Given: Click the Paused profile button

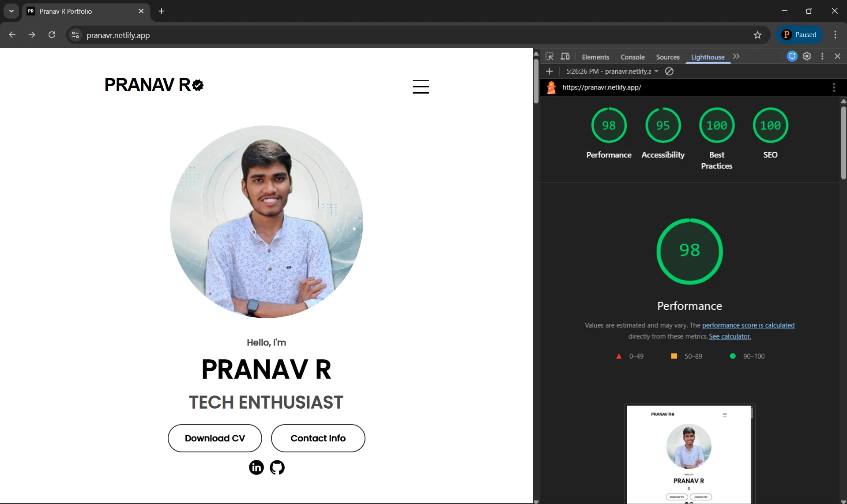Looking at the screenshot, I should click(799, 35).
